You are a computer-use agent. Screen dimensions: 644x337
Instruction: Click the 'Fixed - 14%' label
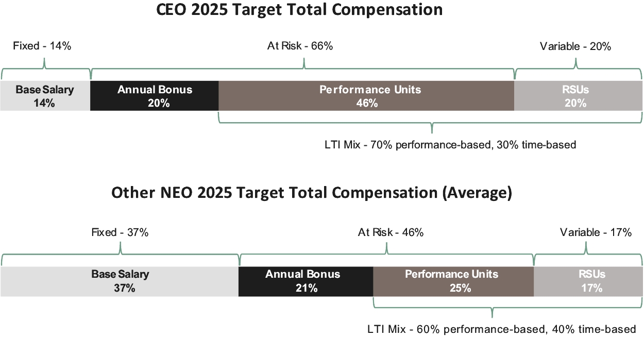(x=42, y=46)
